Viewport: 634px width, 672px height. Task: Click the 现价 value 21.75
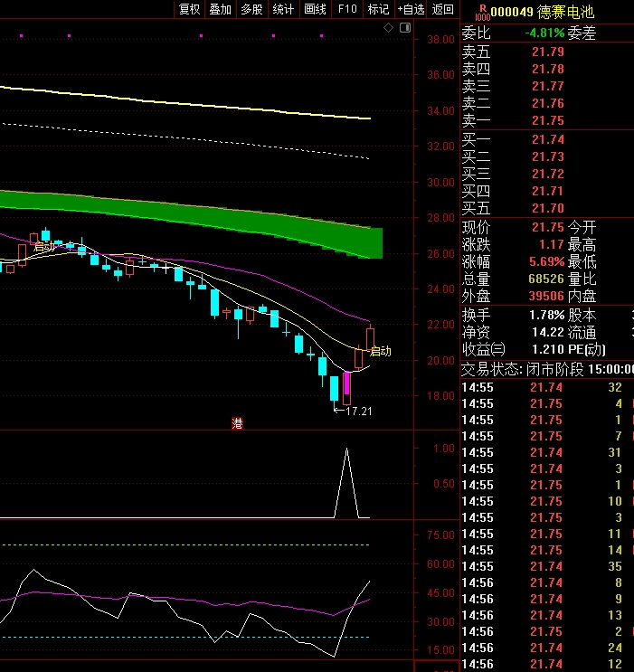tap(548, 227)
